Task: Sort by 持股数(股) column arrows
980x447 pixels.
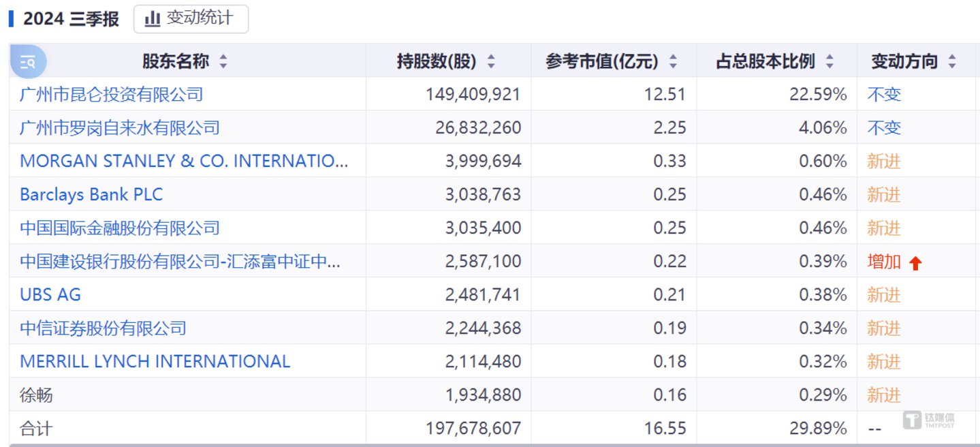Action: (492, 62)
